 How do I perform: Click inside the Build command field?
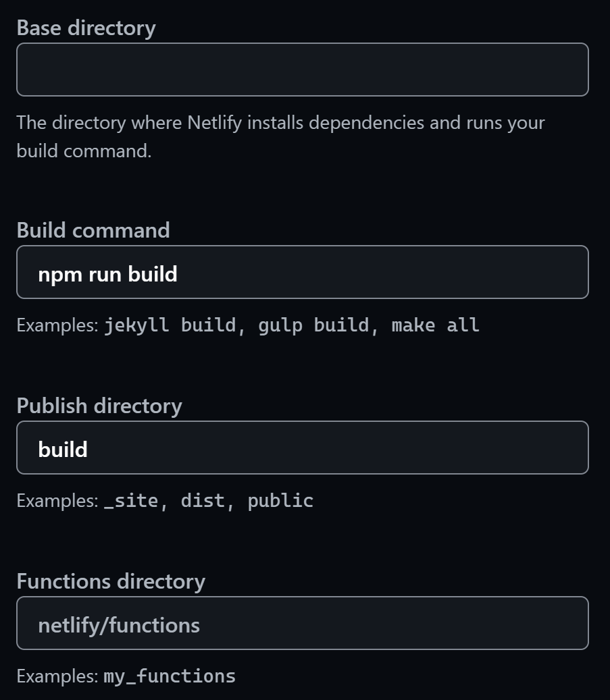tap(302, 272)
